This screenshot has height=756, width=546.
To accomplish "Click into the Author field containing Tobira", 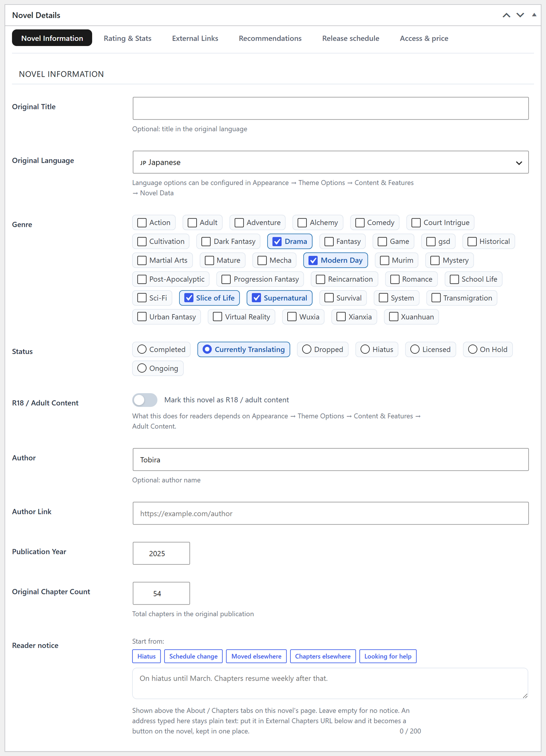I will (x=330, y=460).
